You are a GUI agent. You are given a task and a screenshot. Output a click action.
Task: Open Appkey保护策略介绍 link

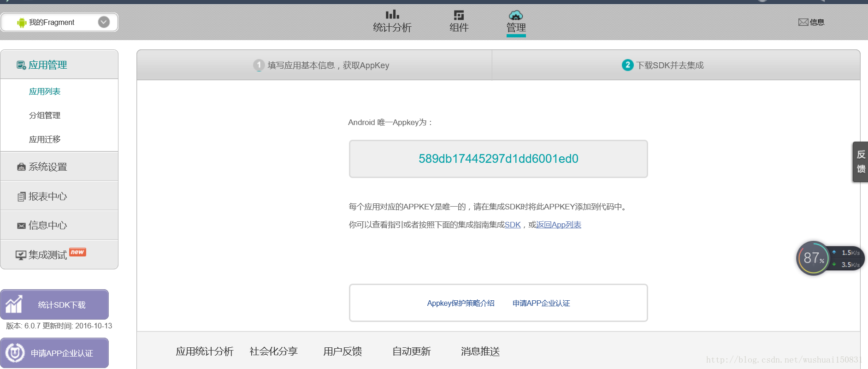click(461, 303)
